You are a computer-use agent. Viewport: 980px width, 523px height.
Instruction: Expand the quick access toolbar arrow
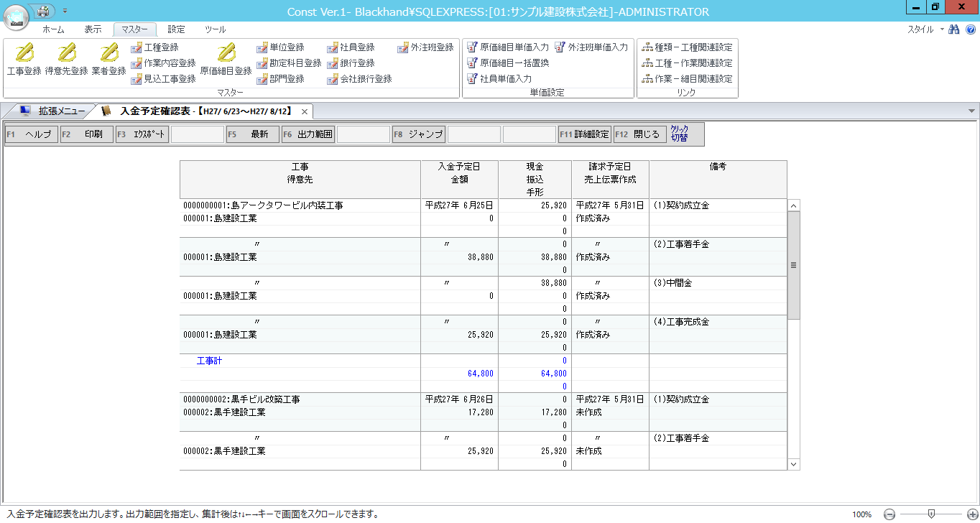[x=64, y=11]
